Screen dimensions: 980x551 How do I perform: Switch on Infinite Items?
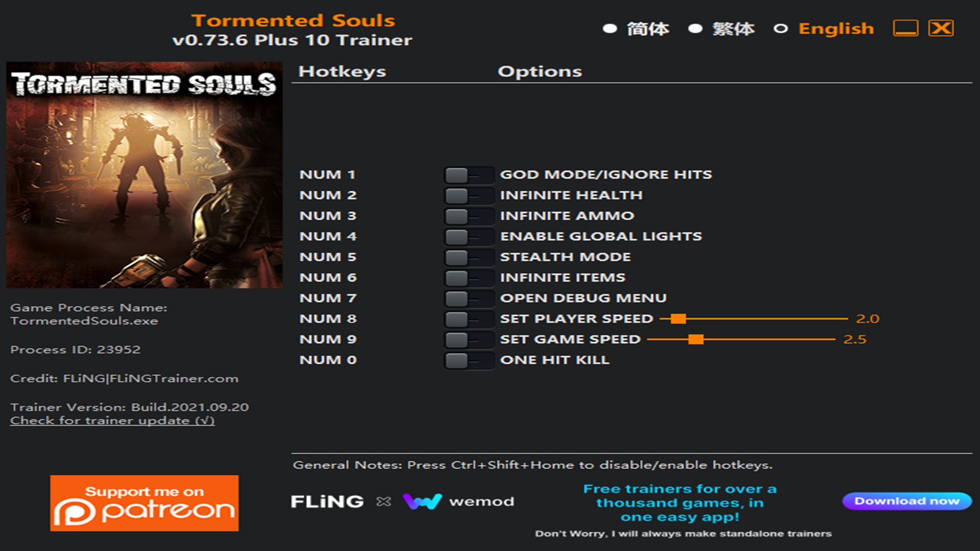point(468,278)
